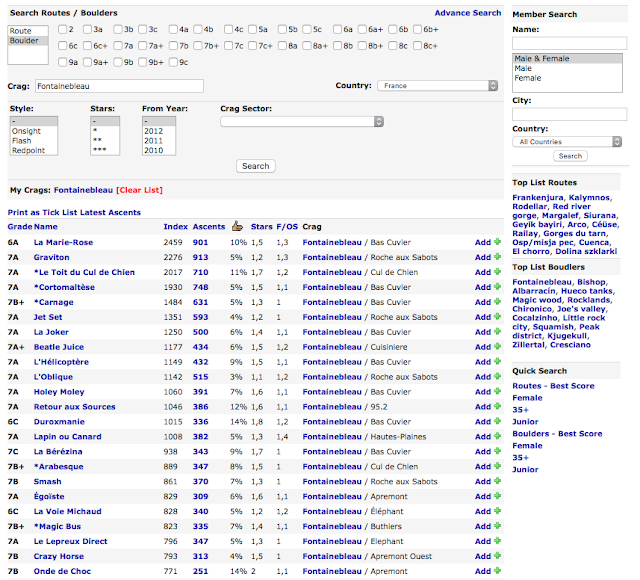Click green plus icon in L'Oblique row
640x580 pixels.
(x=497, y=376)
